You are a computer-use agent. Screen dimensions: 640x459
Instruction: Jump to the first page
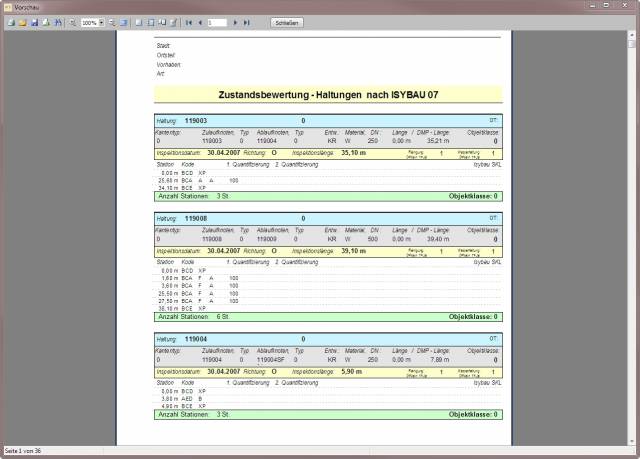point(189,23)
